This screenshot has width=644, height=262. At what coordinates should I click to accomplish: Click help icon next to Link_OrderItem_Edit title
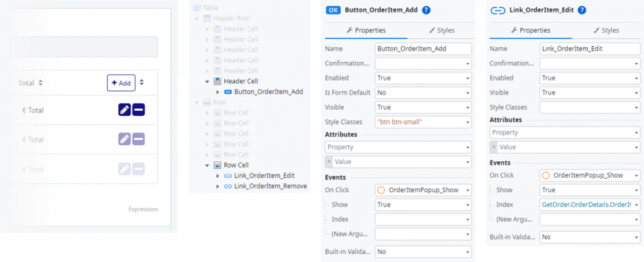[582, 10]
